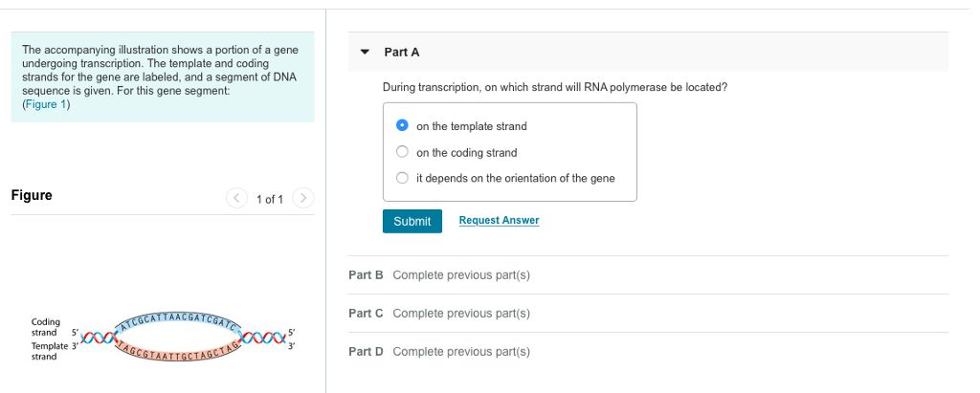
Task: Open the Request Answer link
Action: 499,221
